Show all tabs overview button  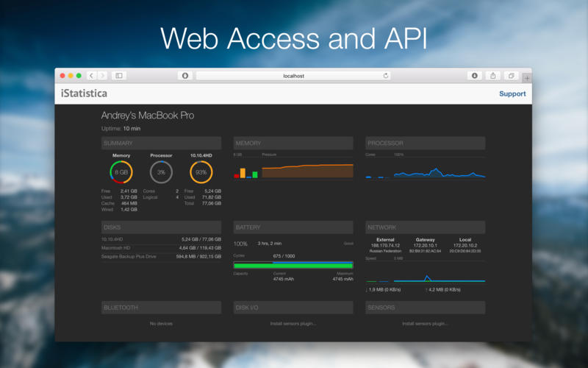pos(510,75)
